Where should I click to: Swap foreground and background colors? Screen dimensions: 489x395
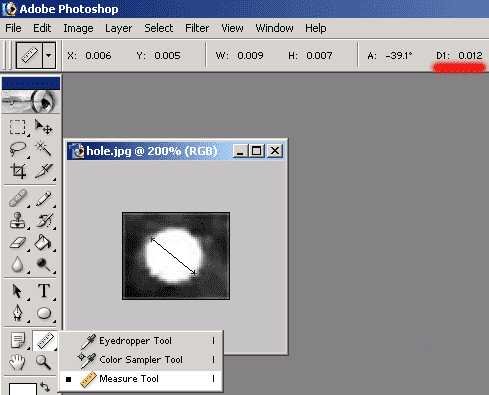(45, 387)
